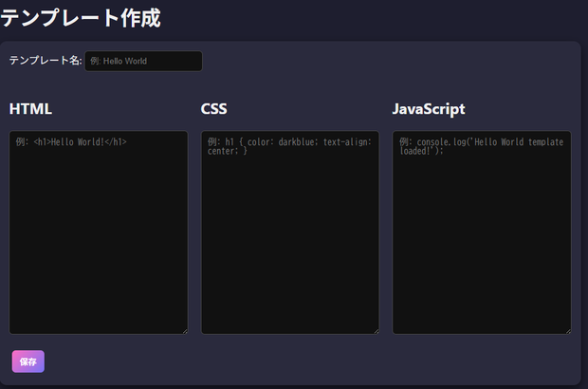Click inside the JavaScript code textarea
This screenshot has height=389, width=588.
(x=482, y=232)
